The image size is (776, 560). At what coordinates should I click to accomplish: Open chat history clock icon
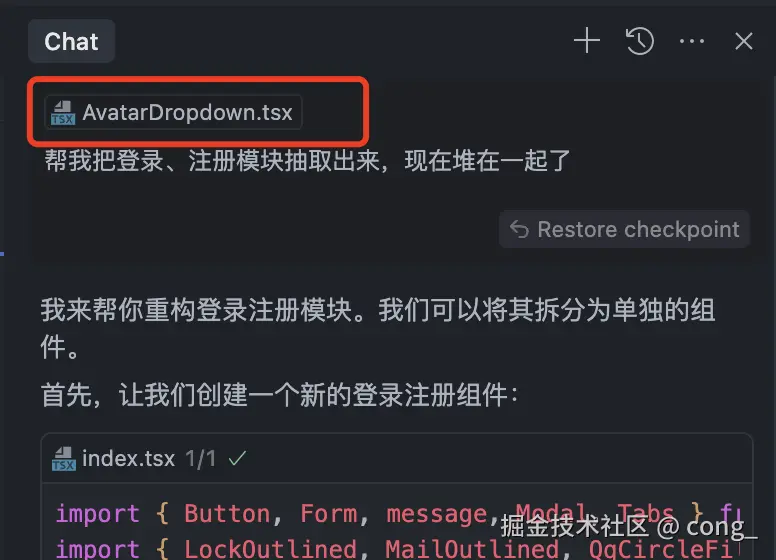point(640,41)
